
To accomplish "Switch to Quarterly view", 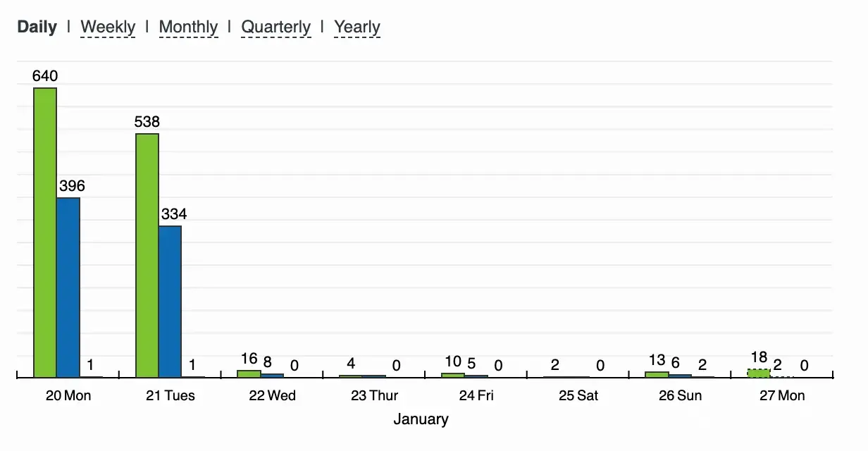I will (275, 27).
